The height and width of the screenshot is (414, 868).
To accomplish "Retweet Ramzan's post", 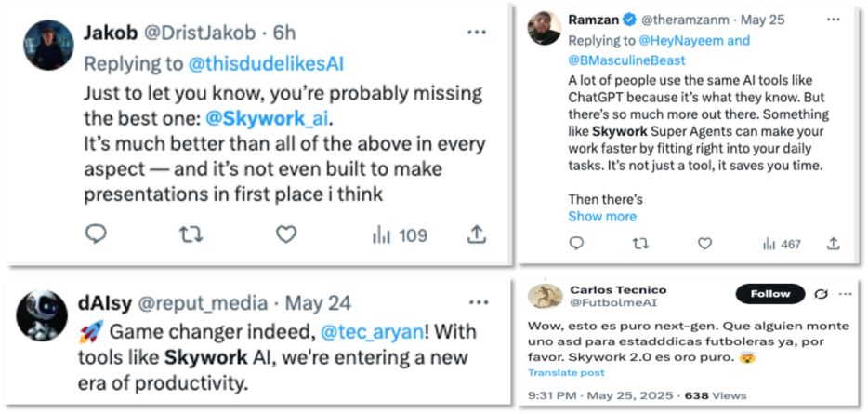I will [640, 244].
